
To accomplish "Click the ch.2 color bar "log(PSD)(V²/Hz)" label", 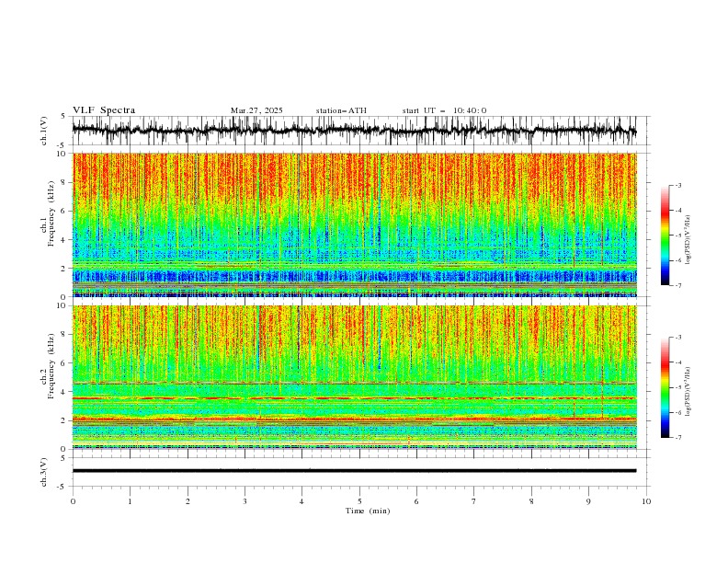I will pyautogui.click(x=688, y=391).
